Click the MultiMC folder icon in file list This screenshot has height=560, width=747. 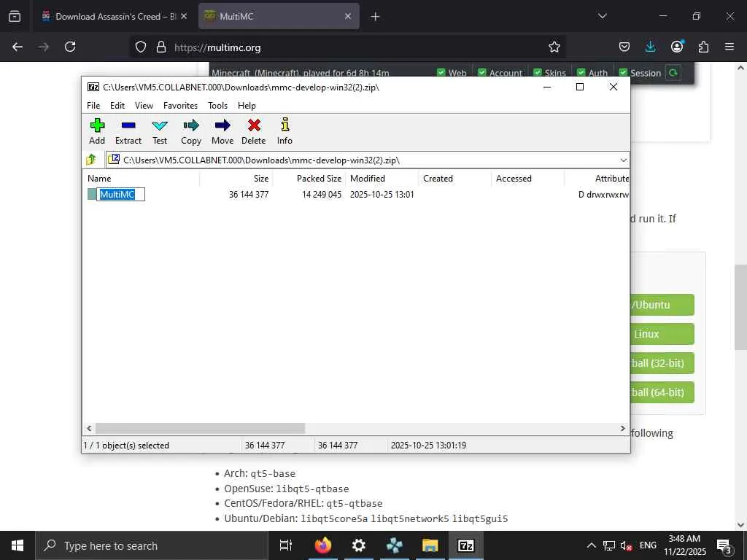(92, 194)
